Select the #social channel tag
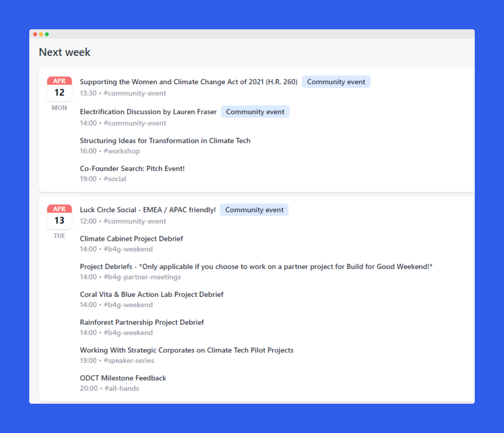The image size is (504, 433). coord(115,179)
